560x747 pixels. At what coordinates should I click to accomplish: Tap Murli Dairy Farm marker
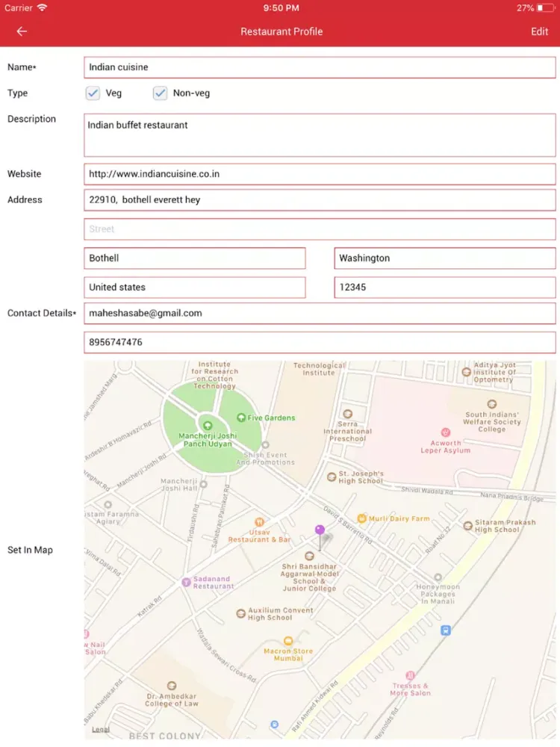pos(361,518)
